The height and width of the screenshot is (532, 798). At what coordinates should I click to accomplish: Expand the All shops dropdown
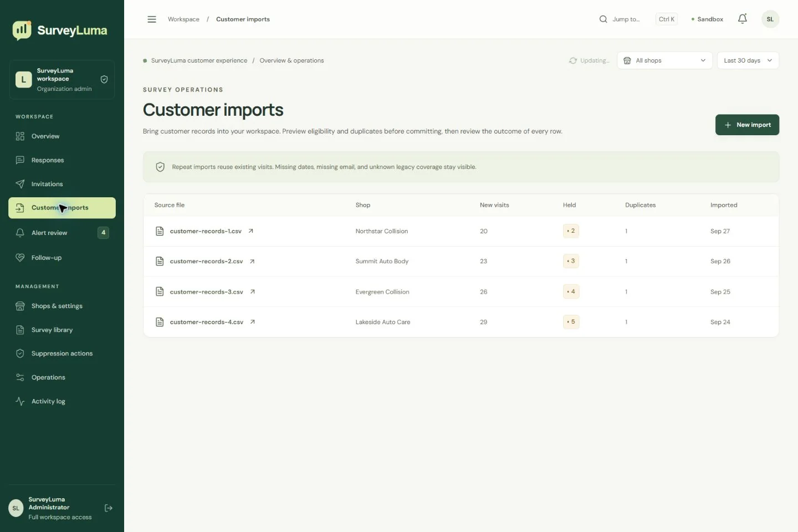tap(665, 60)
